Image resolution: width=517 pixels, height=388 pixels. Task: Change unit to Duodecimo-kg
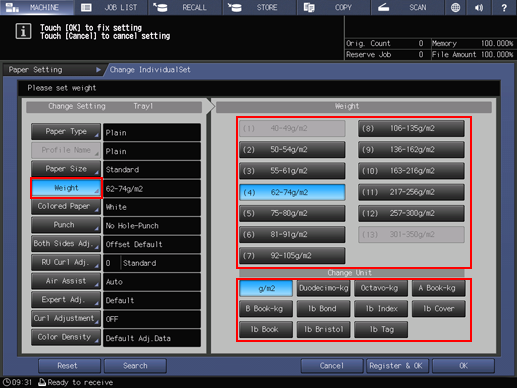(323, 288)
